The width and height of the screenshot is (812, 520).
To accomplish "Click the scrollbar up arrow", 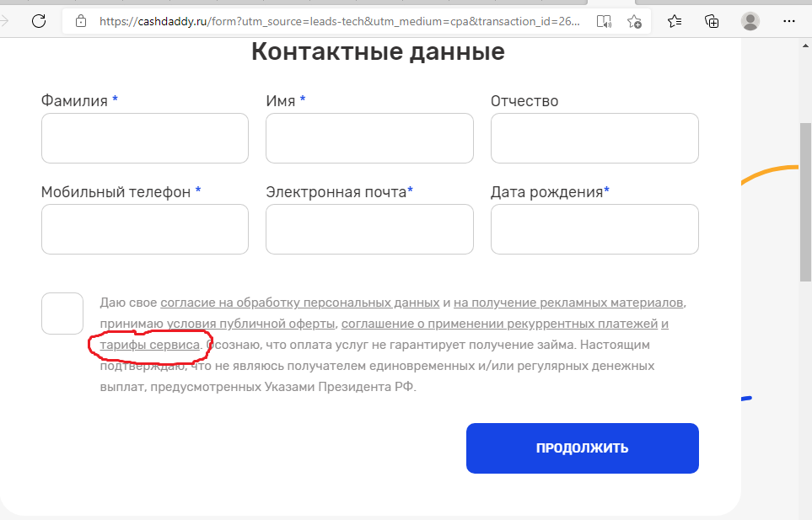I will (805, 46).
